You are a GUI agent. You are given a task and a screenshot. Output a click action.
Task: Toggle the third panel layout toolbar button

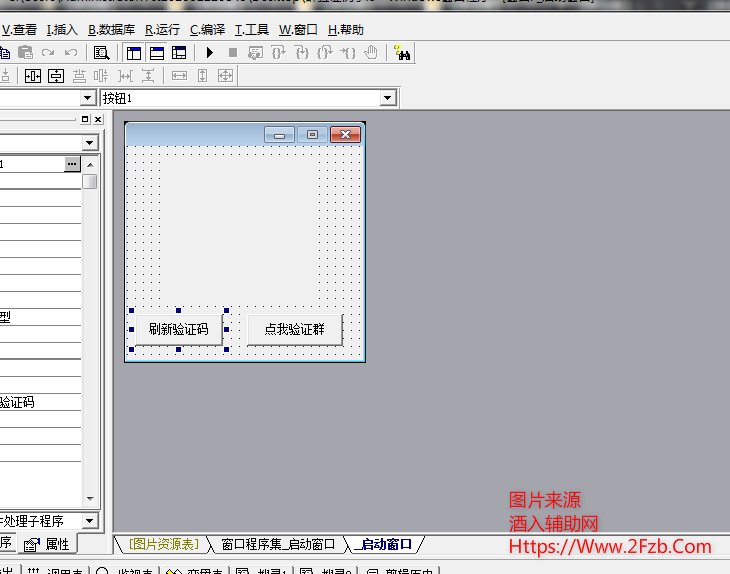179,52
